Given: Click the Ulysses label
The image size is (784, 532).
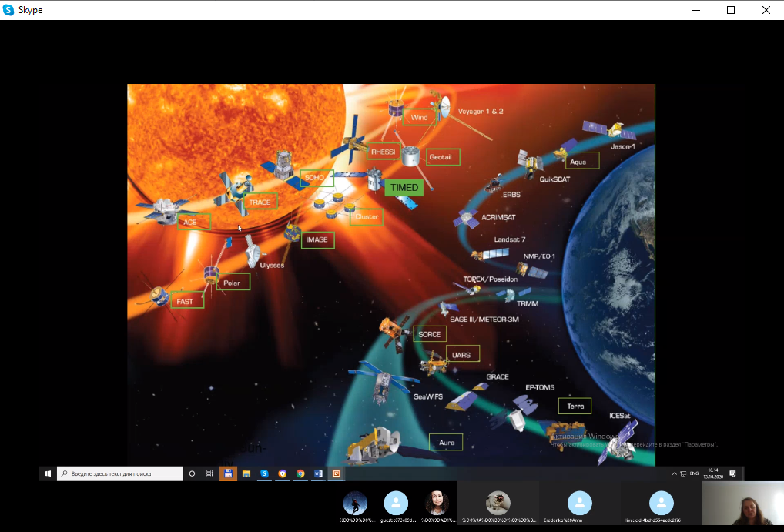Looking at the screenshot, I should click(x=272, y=265).
